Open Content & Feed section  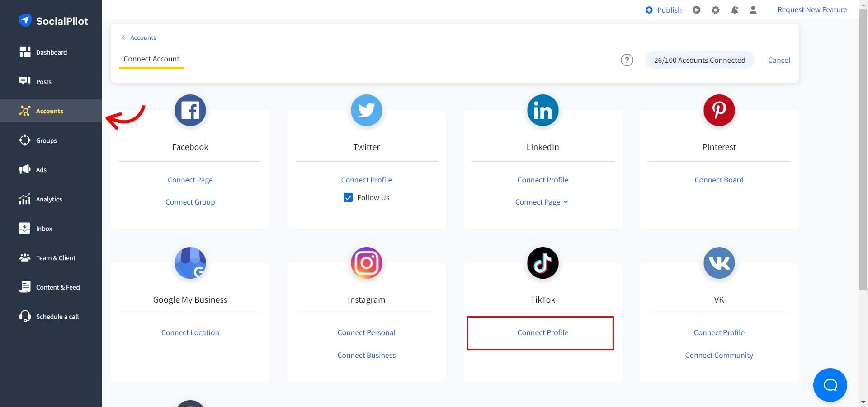point(58,287)
